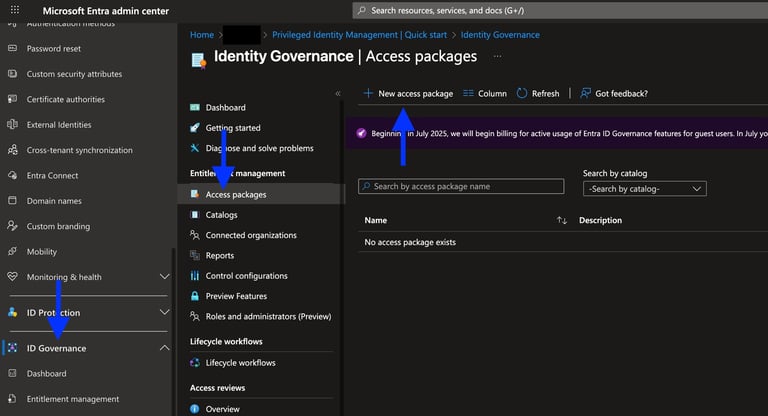Click the Column toolbar button
Image resolution: width=768 pixels, height=416 pixels.
tap(485, 93)
